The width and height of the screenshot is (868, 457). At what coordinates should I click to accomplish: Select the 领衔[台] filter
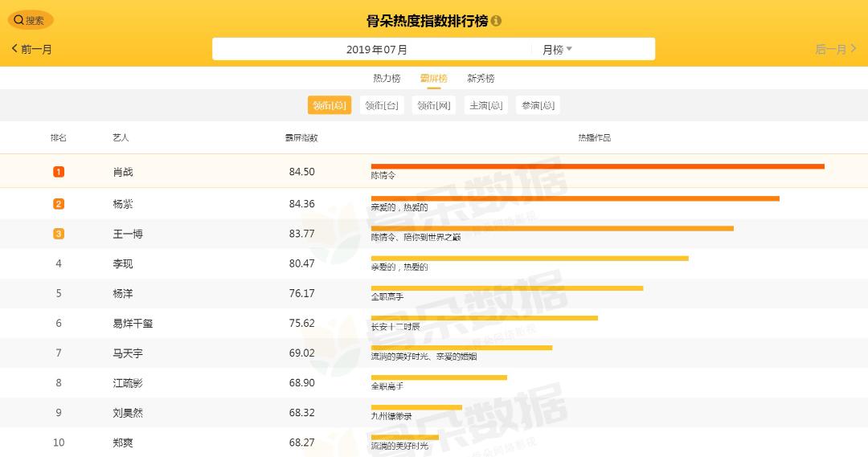point(382,105)
